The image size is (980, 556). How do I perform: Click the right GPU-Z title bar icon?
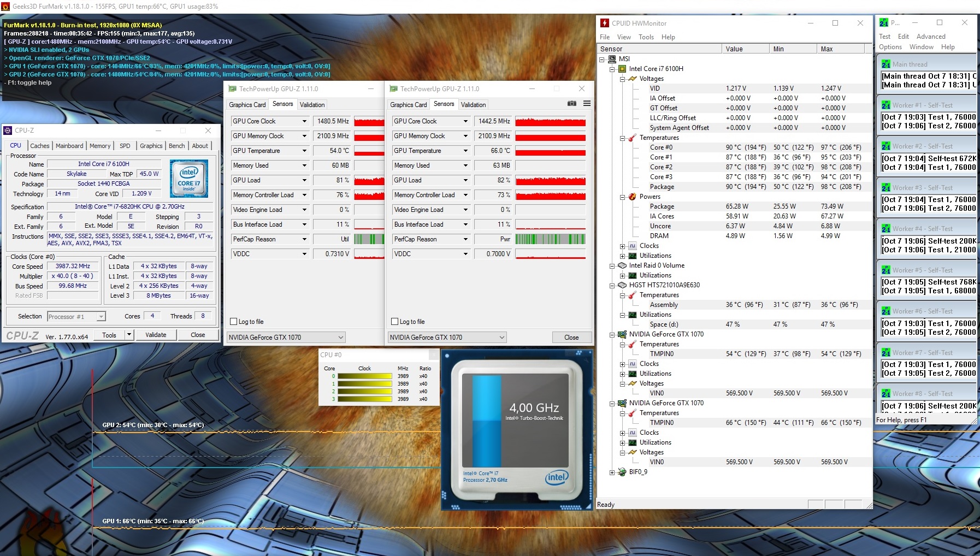(393, 89)
